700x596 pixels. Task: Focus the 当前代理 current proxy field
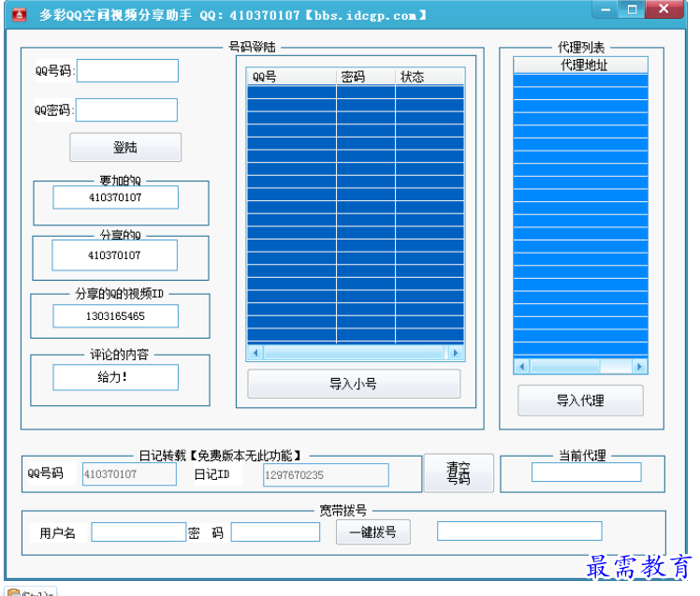point(587,472)
